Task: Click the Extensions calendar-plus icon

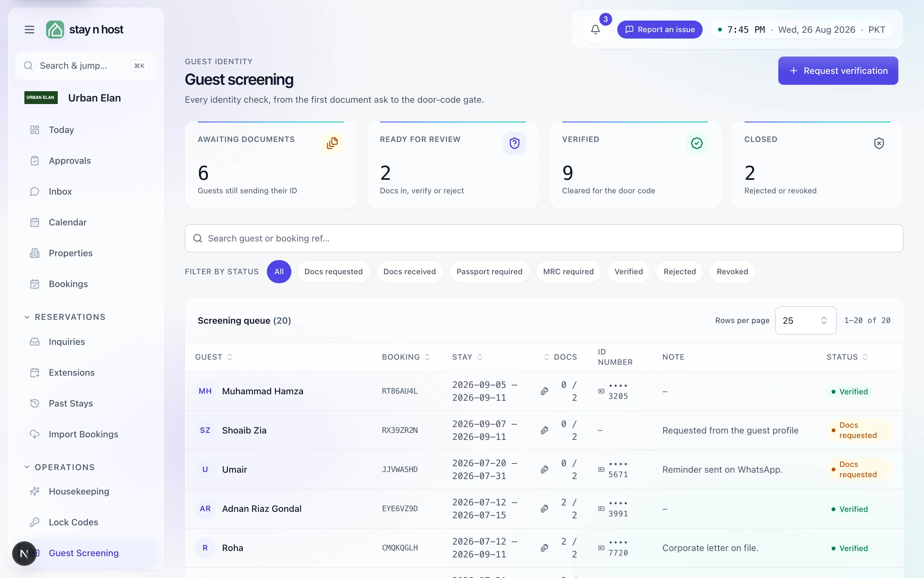Action: tap(35, 373)
